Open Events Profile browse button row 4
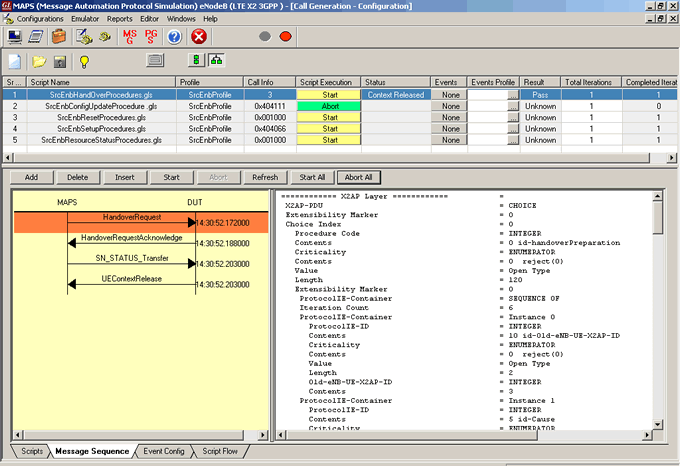Screen dimensions: 680x466 pyautogui.click(x=513, y=129)
